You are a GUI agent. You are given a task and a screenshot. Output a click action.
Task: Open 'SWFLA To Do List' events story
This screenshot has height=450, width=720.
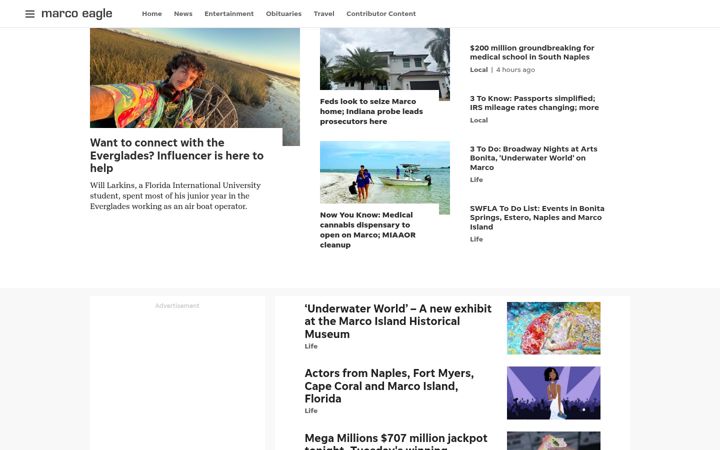[537, 218]
